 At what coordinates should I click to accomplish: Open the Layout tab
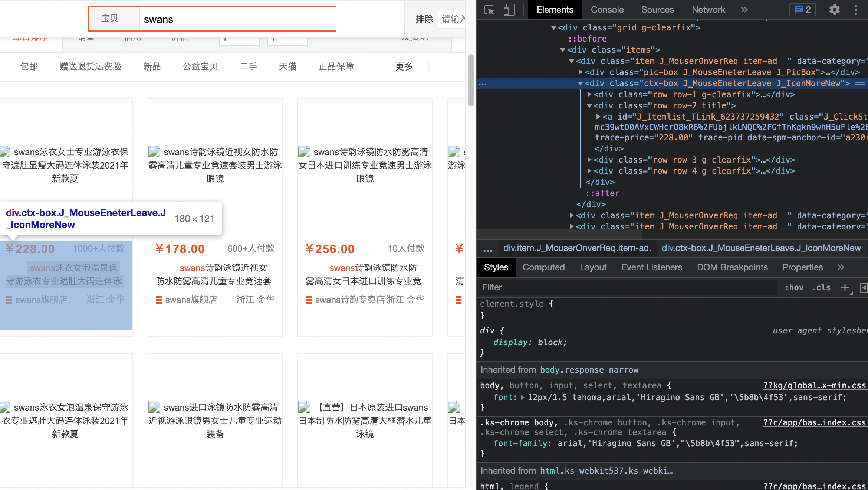(593, 267)
